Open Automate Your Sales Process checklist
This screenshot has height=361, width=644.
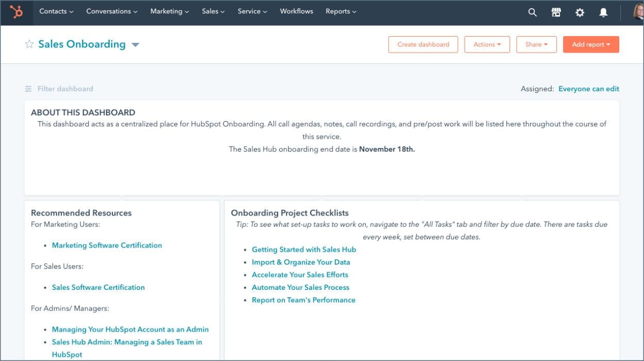coord(300,287)
